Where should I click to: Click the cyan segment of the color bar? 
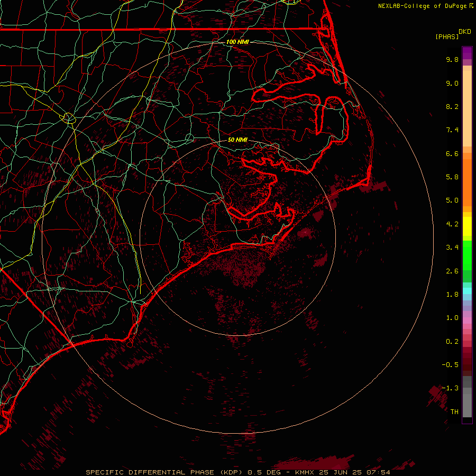click(467, 291)
